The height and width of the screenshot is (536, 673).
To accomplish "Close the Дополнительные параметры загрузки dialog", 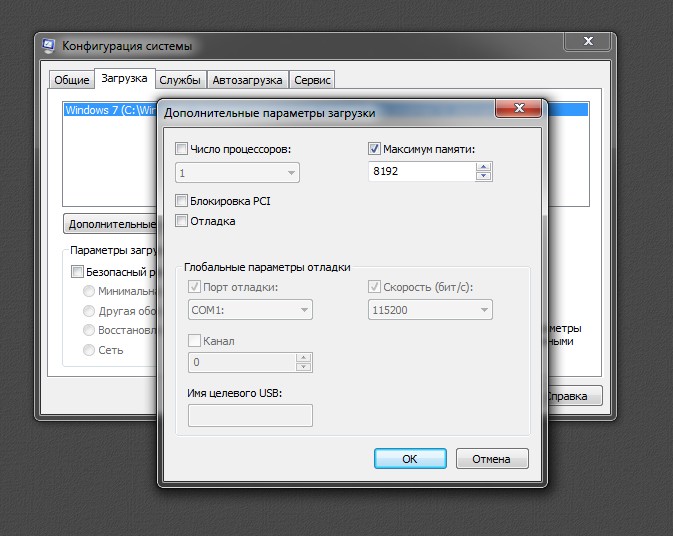I will tap(518, 108).
